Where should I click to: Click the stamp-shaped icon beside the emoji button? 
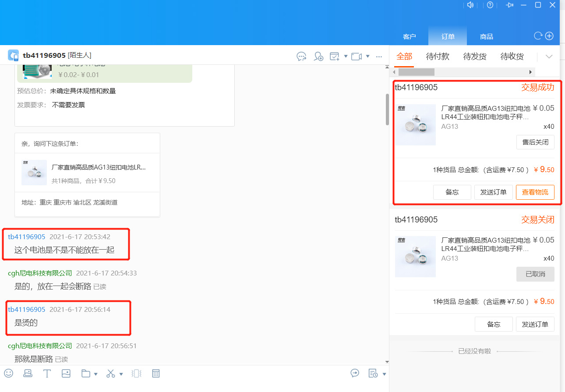coord(28,373)
